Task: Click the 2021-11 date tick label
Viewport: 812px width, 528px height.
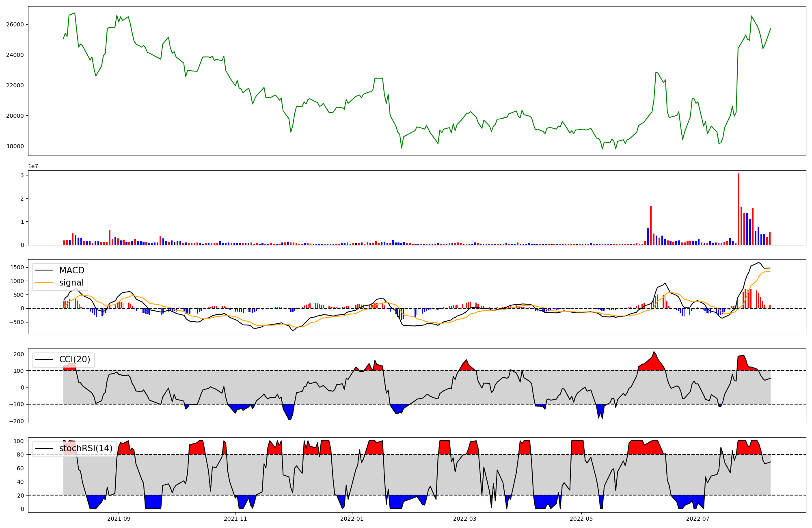Action: 235,519
